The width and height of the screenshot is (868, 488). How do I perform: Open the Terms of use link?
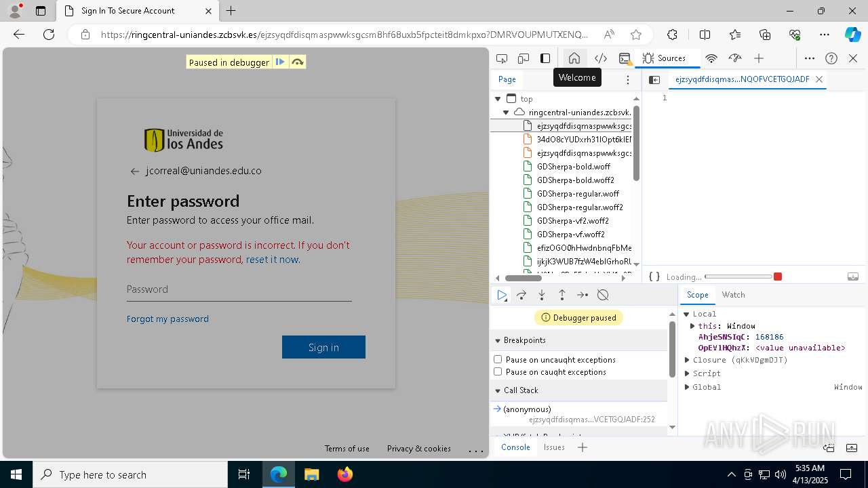pos(347,449)
